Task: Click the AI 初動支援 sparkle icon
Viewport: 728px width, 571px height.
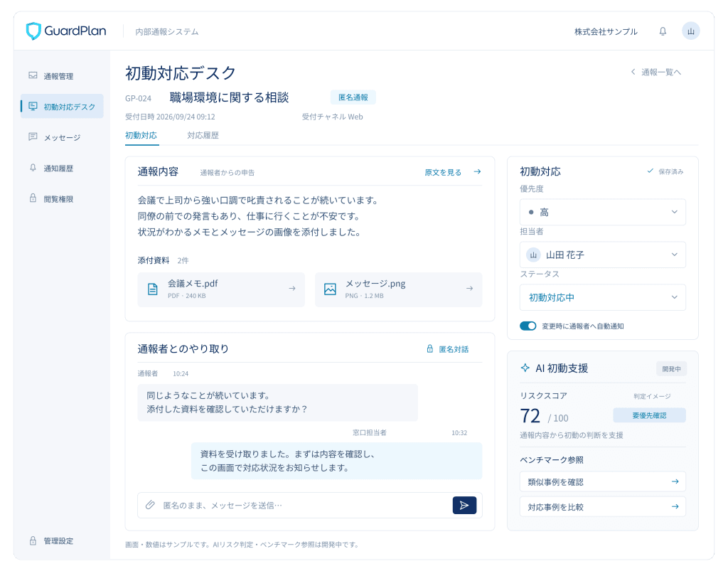Action: (525, 368)
